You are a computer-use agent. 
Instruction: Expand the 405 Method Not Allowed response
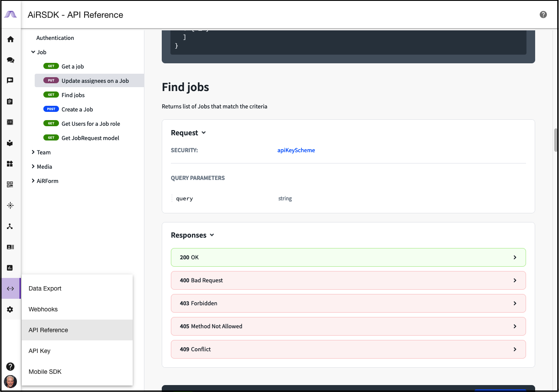(348, 326)
